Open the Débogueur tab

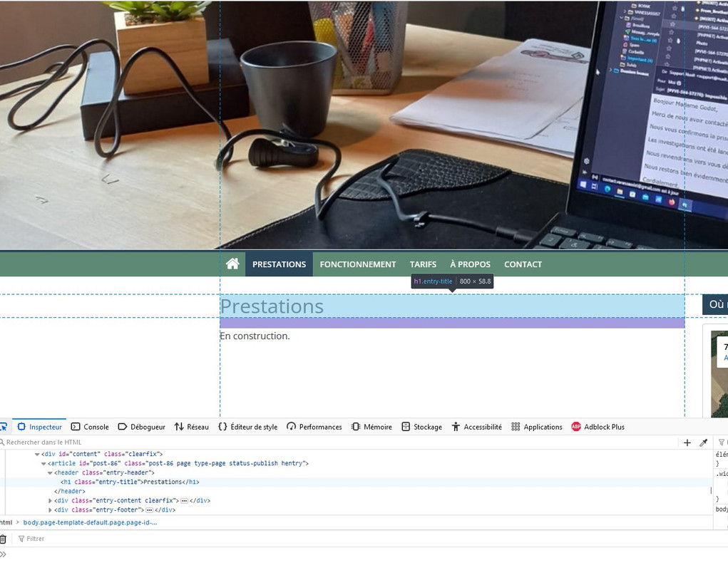tap(142, 427)
